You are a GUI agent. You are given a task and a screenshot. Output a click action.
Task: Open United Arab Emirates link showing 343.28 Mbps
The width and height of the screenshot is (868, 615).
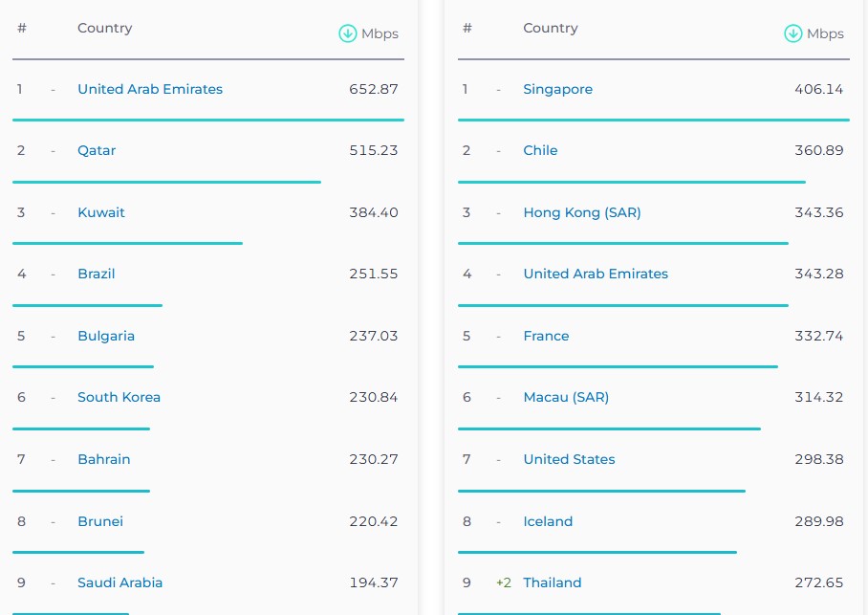click(596, 274)
